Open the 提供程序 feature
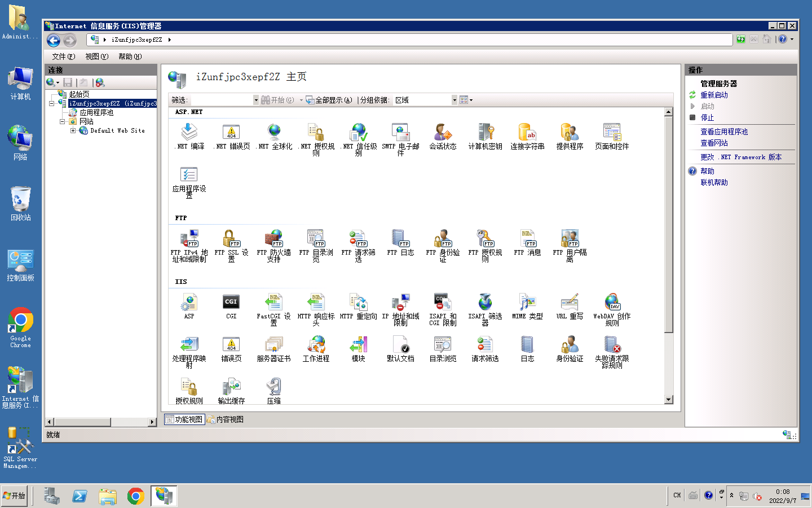 570,136
